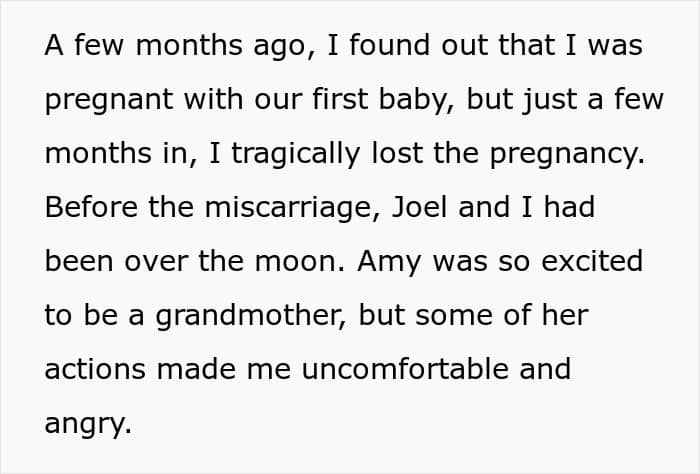Click the word "baby" in the paragraph
The width and height of the screenshot is (700, 474).
click(413, 100)
